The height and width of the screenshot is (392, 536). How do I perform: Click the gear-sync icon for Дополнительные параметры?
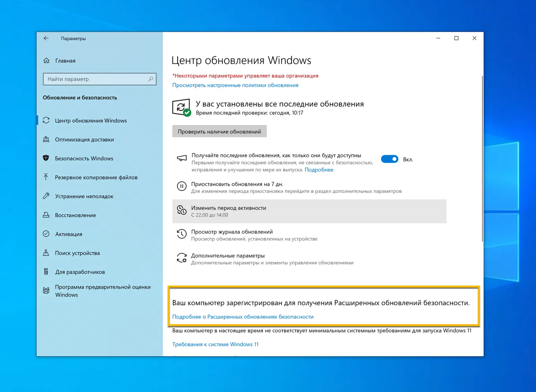(182, 258)
